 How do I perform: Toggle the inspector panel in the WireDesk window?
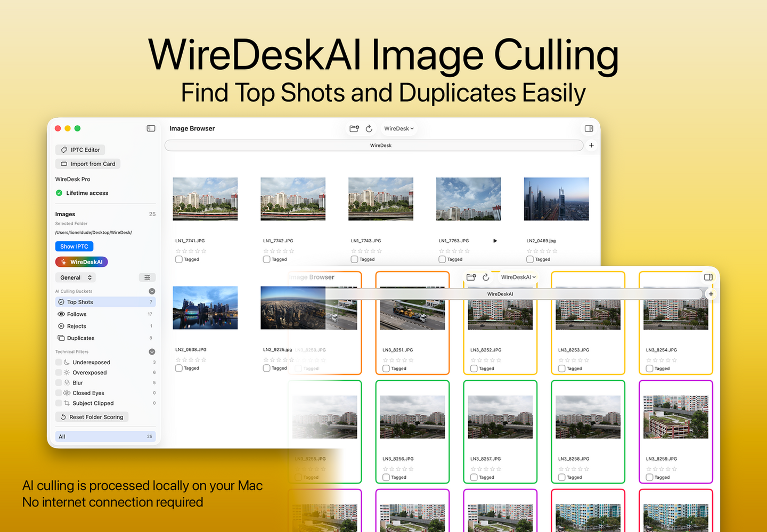coord(589,128)
